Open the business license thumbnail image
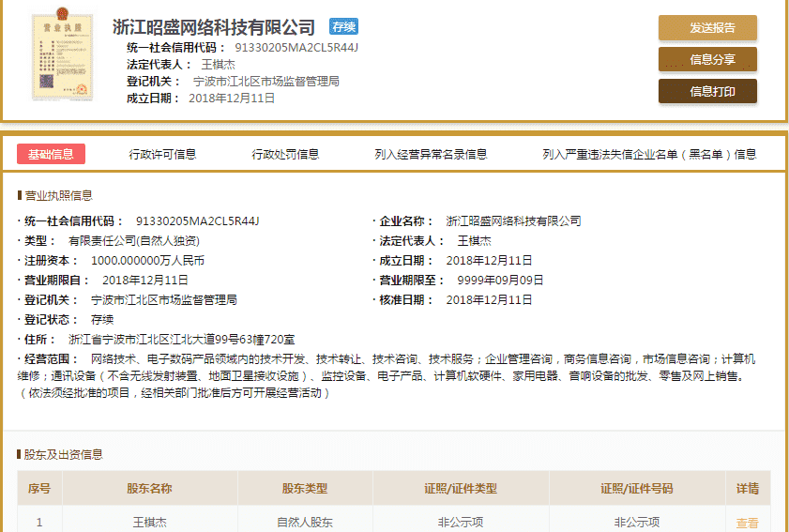This screenshot has width=789, height=532. 63,54
